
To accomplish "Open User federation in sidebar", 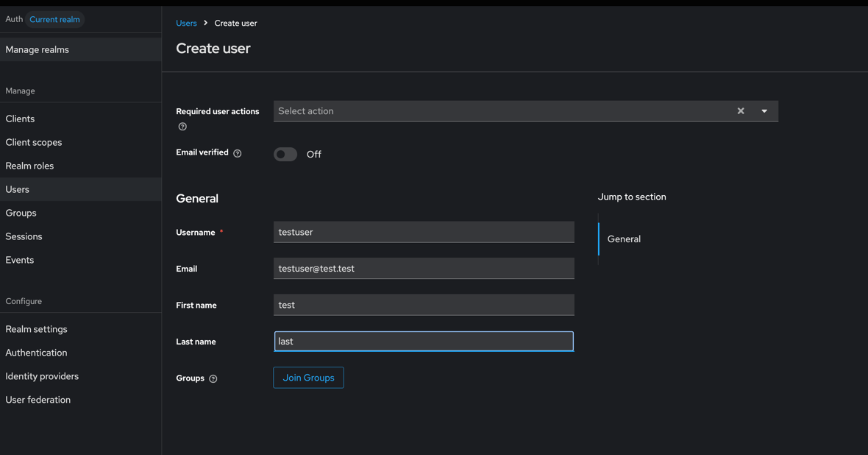I will pos(81,400).
